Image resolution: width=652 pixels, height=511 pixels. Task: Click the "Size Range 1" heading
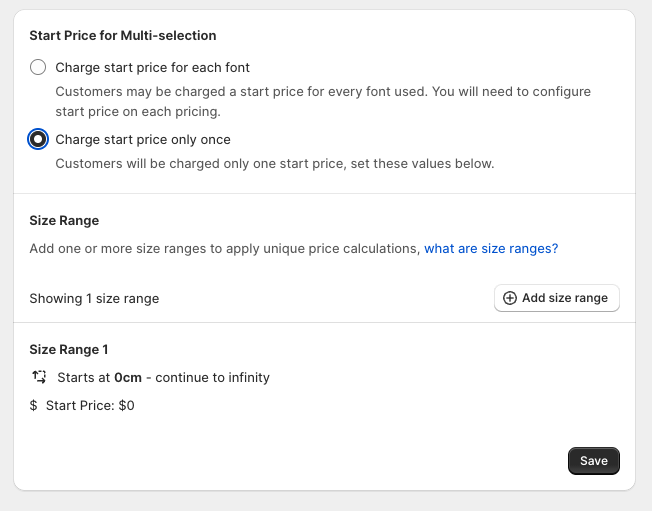pyautogui.click(x=69, y=349)
